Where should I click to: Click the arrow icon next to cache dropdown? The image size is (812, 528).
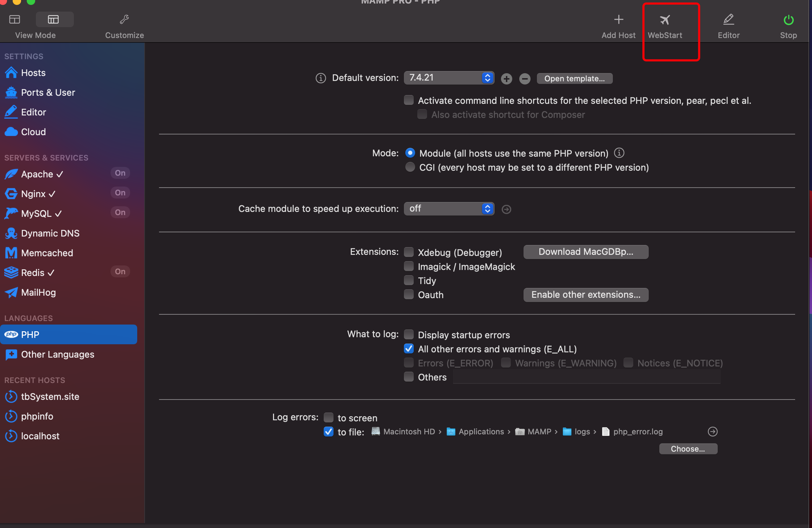[506, 209]
